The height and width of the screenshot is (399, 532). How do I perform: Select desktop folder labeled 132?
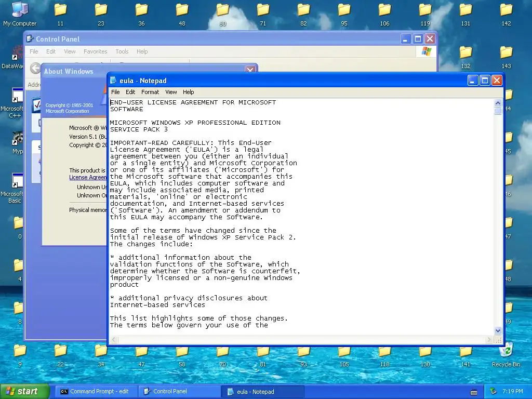pyautogui.click(x=465, y=57)
